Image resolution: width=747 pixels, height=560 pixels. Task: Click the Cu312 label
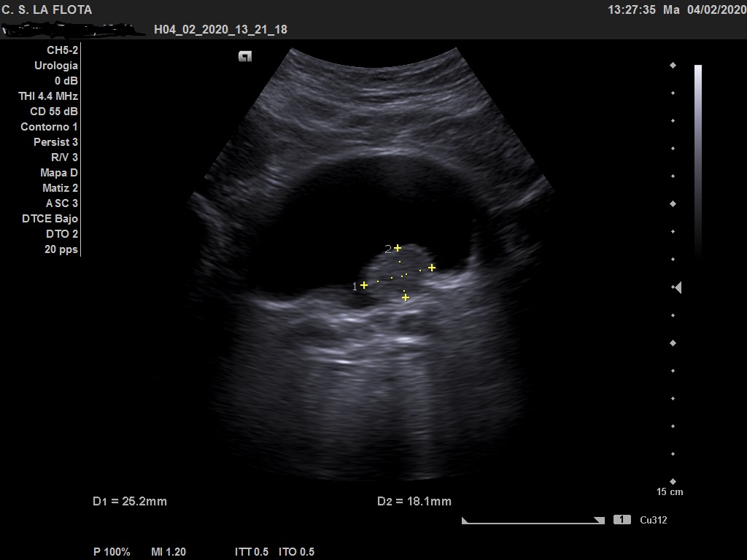pos(653,520)
